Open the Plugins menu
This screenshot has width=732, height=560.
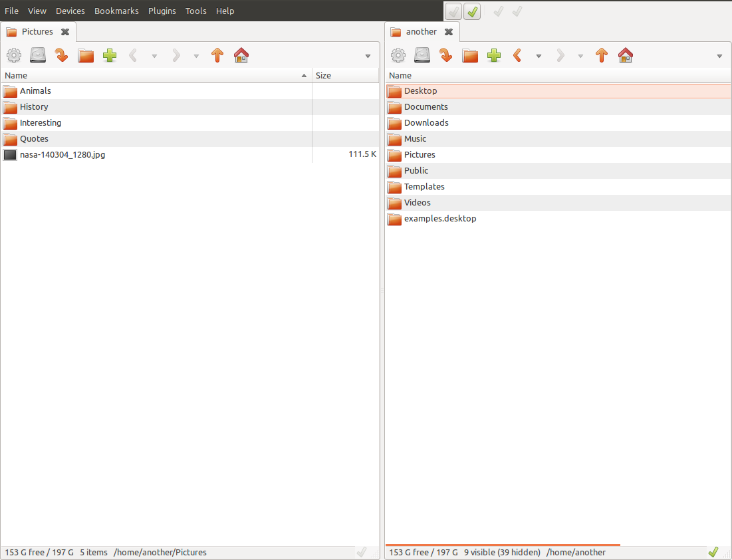[x=162, y=11]
